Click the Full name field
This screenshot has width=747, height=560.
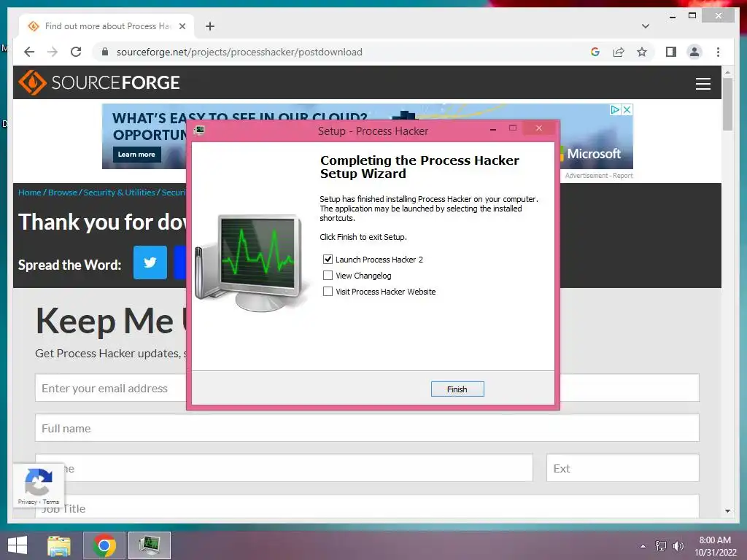[x=367, y=428]
